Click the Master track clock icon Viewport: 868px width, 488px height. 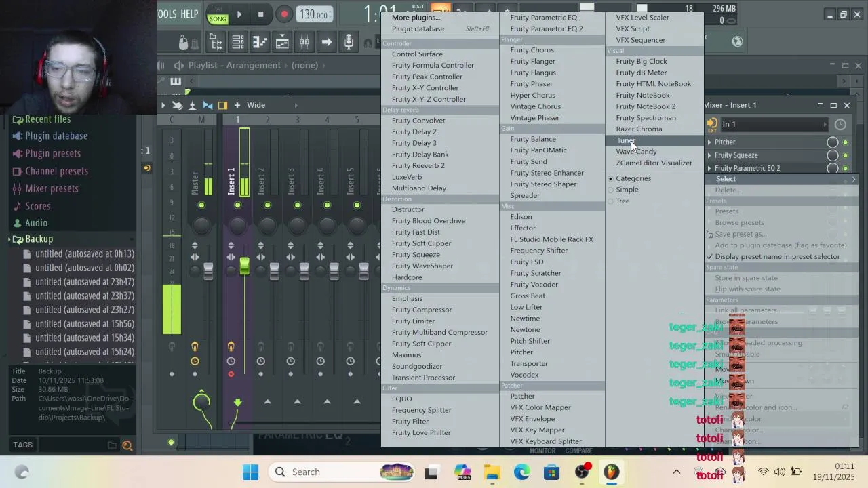[x=195, y=361]
